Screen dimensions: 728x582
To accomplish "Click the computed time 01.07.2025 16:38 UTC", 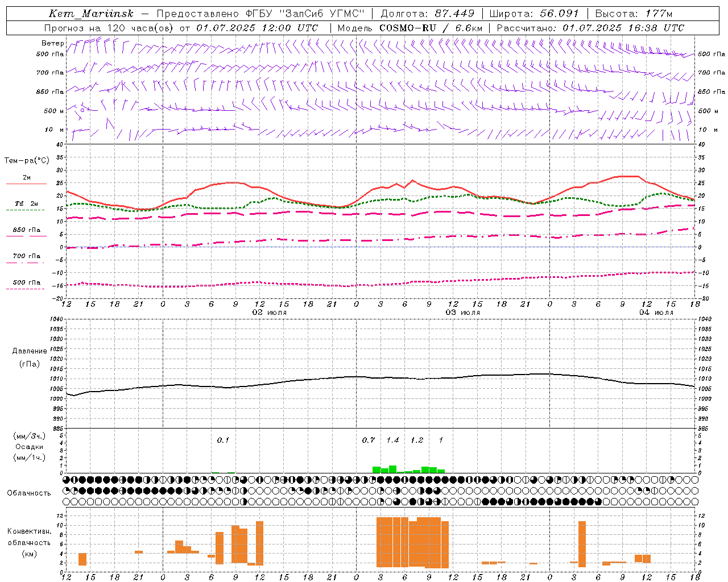I will click(623, 28).
